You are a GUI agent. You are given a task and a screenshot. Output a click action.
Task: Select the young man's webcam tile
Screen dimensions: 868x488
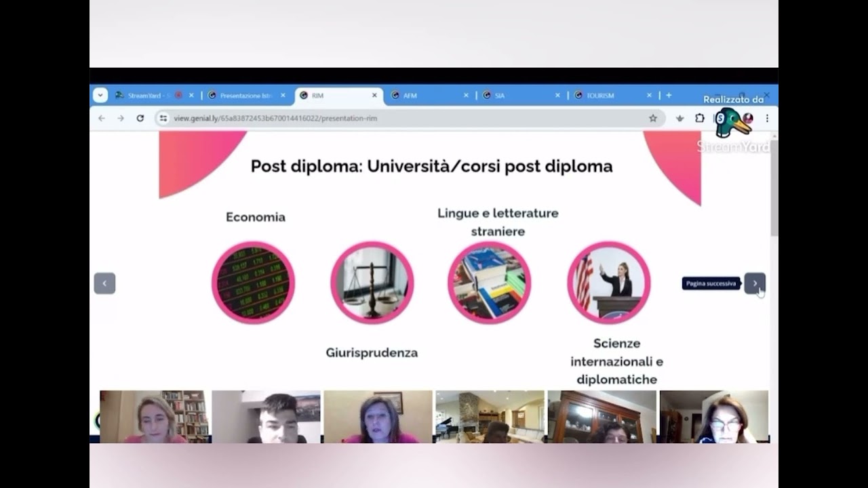click(266, 417)
